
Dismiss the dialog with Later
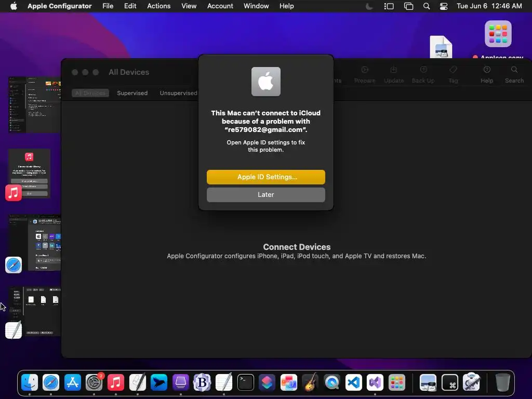tap(265, 195)
